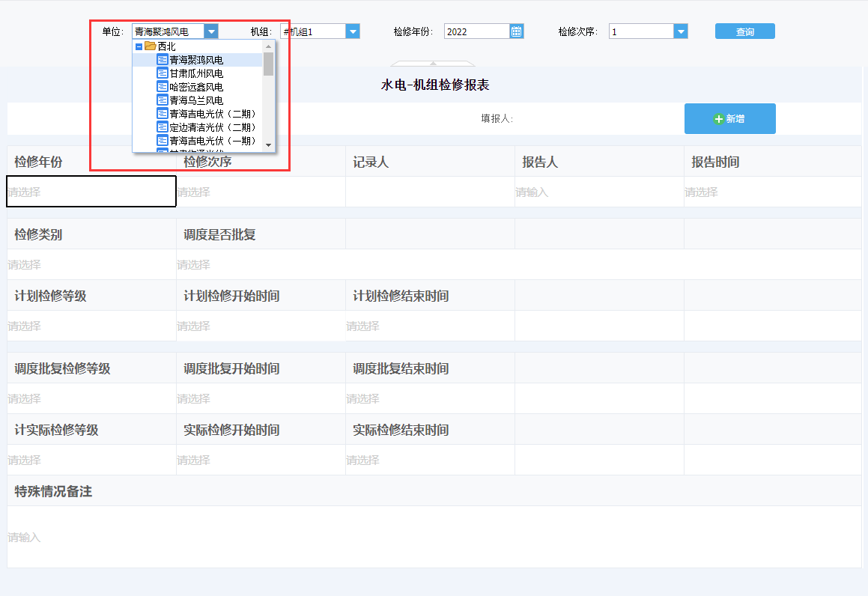Open the 机组 dropdown arrow
The image size is (868, 596).
[353, 31]
